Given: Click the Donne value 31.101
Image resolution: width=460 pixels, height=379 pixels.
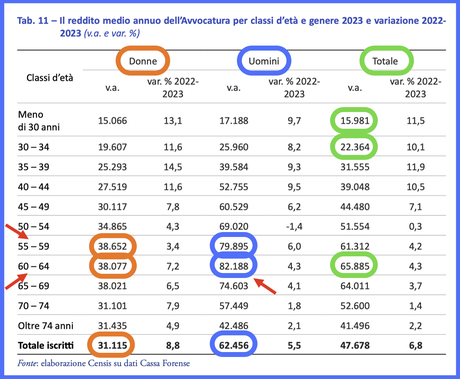Looking at the screenshot, I should [x=112, y=306].
